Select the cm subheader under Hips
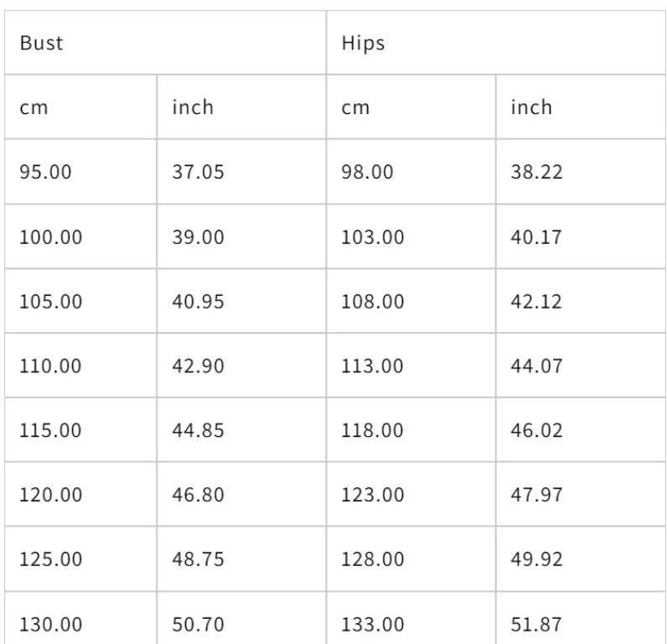The height and width of the screenshot is (644, 667). (x=355, y=107)
